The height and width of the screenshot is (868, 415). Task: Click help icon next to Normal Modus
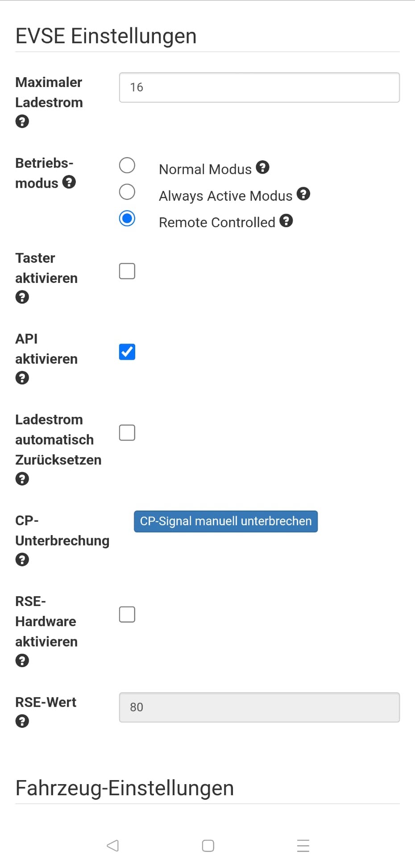pos(262,167)
